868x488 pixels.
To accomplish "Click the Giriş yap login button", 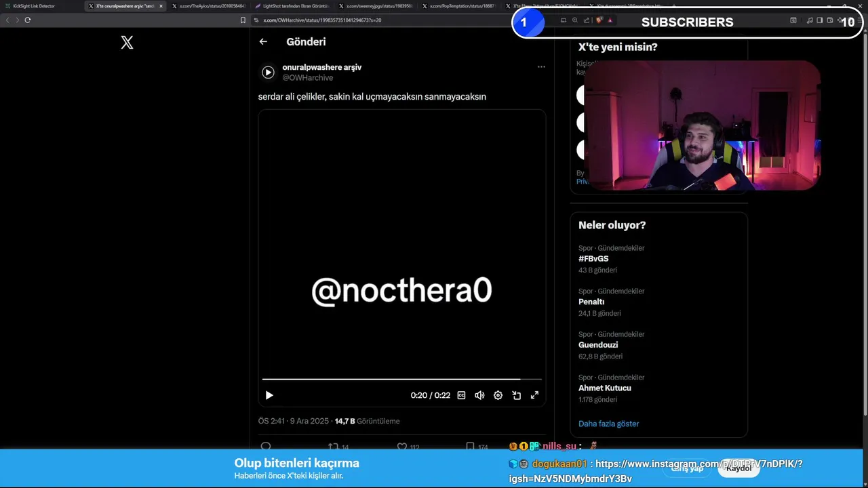I will (686, 468).
